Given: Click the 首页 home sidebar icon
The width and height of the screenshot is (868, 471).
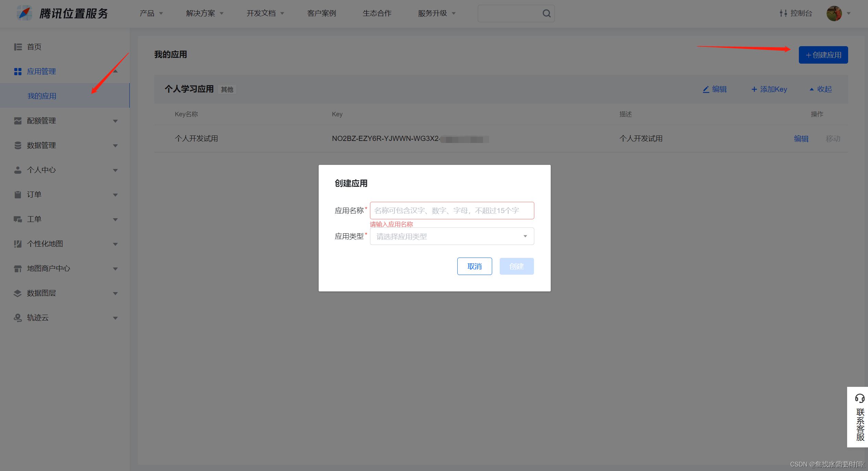Looking at the screenshot, I should [18, 47].
